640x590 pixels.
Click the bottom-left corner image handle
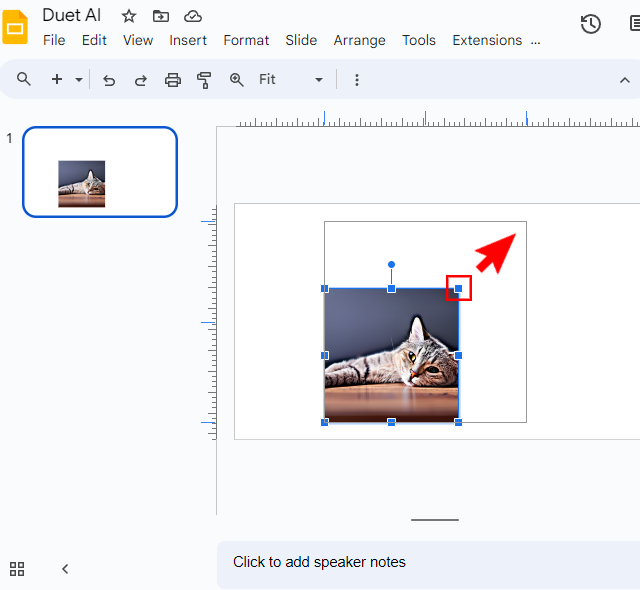pos(324,422)
